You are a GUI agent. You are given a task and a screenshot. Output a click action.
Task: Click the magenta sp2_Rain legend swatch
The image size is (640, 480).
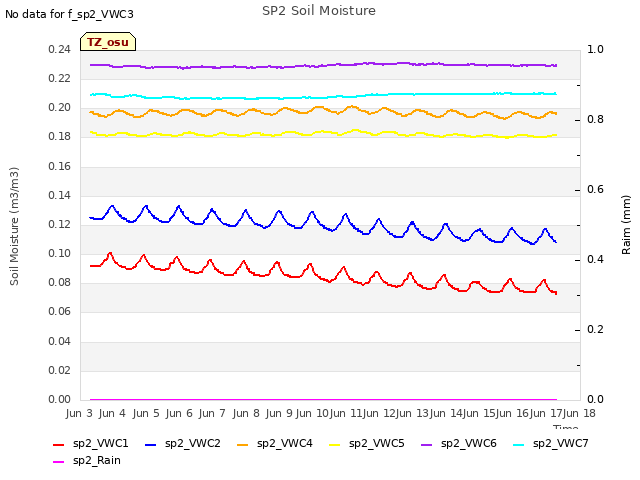click(58, 462)
